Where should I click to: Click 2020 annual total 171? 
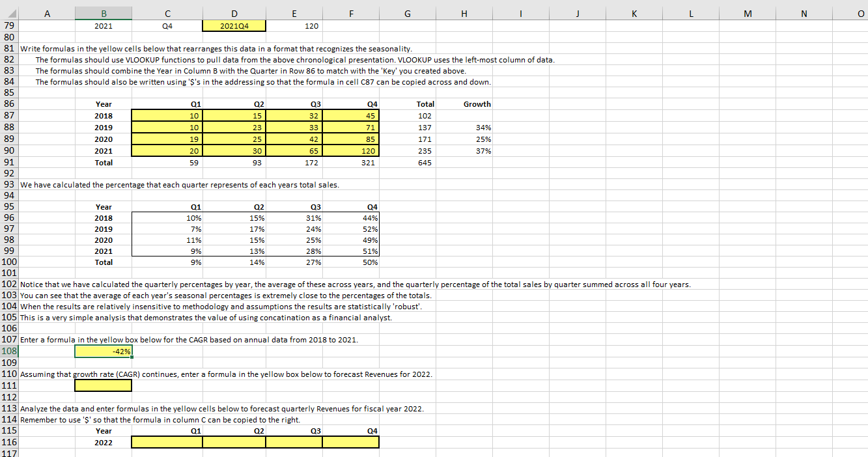point(424,139)
